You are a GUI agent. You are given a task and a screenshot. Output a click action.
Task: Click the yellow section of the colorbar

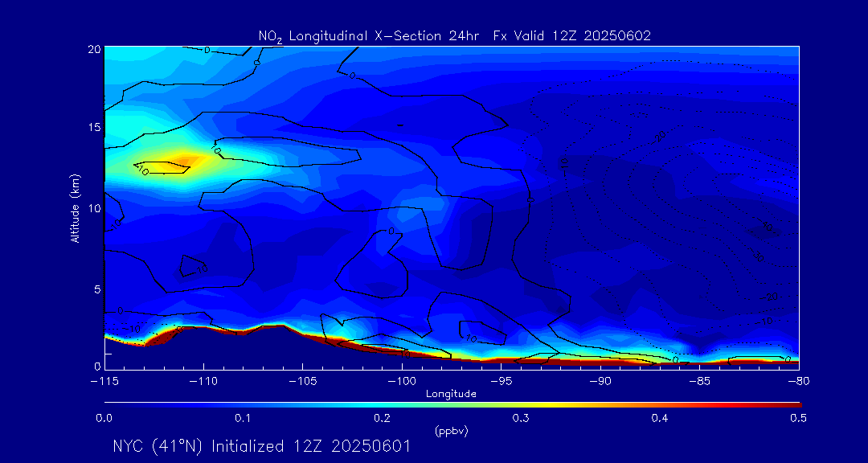coord(547,404)
